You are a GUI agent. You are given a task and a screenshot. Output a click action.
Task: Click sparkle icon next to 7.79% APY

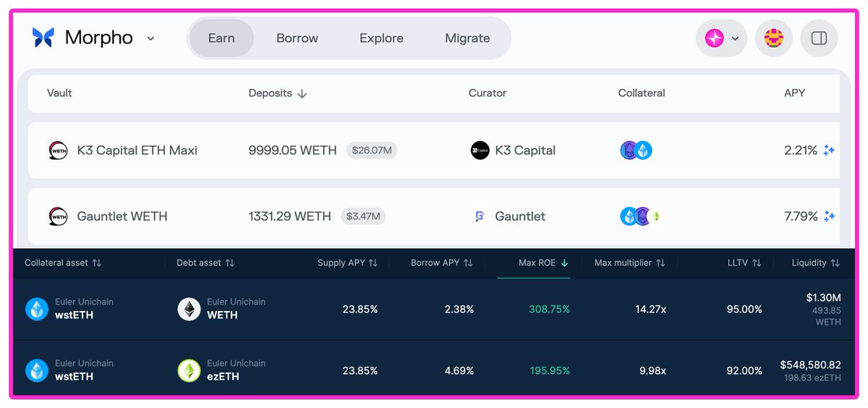[x=829, y=216]
